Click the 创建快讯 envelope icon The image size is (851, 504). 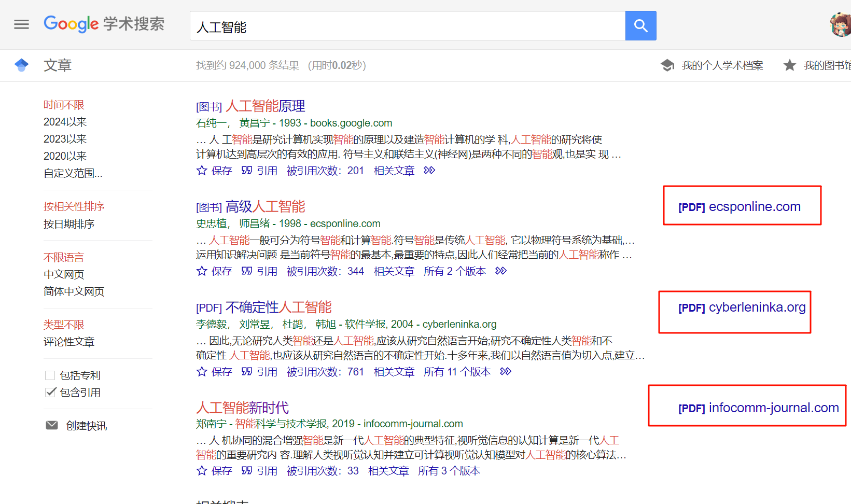click(51, 425)
